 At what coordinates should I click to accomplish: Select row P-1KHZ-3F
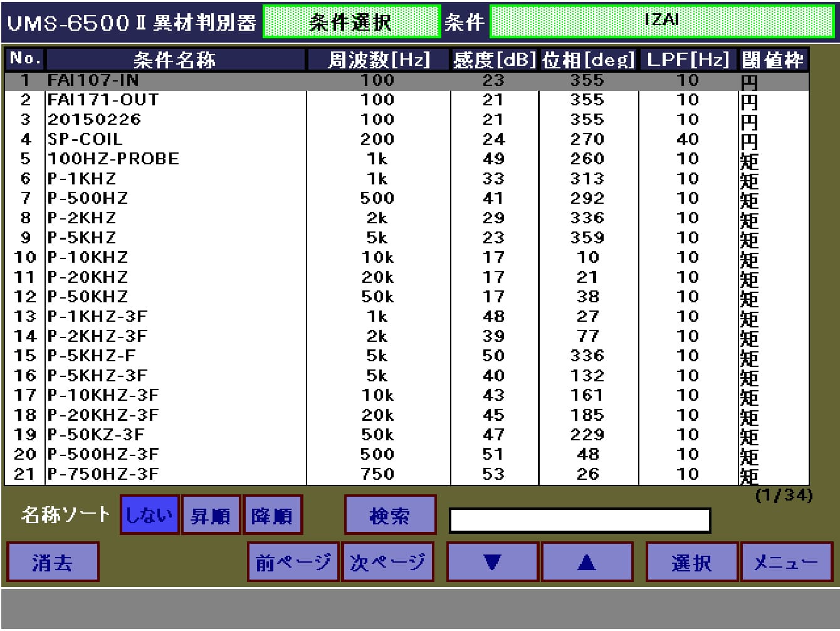[406, 316]
